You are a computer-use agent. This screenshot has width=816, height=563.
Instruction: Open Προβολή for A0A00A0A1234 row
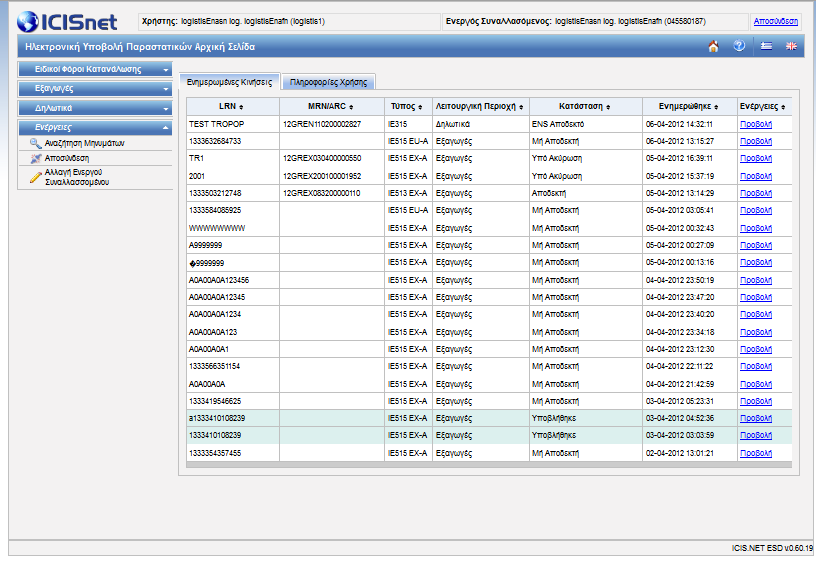pyautogui.click(x=756, y=314)
